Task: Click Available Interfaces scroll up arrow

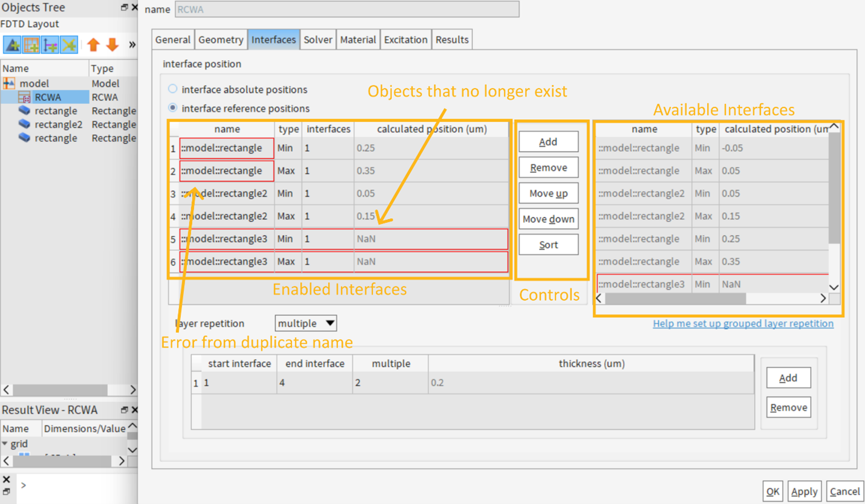Action: click(834, 127)
